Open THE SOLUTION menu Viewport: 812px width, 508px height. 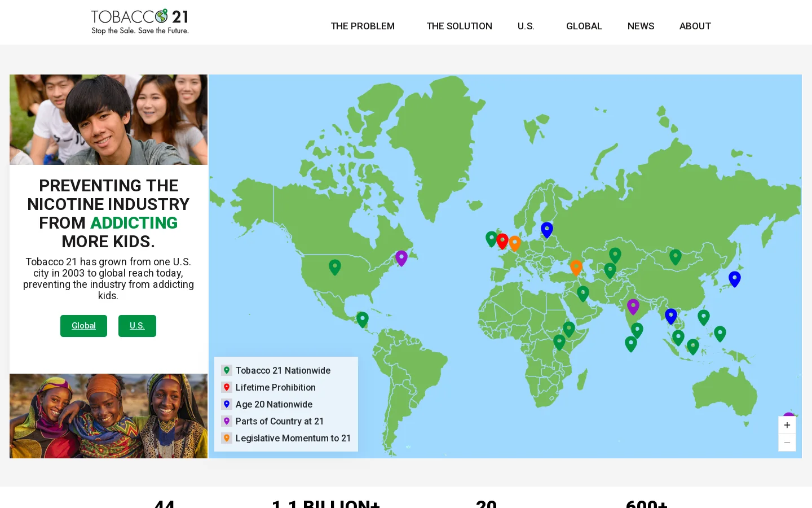click(460, 26)
